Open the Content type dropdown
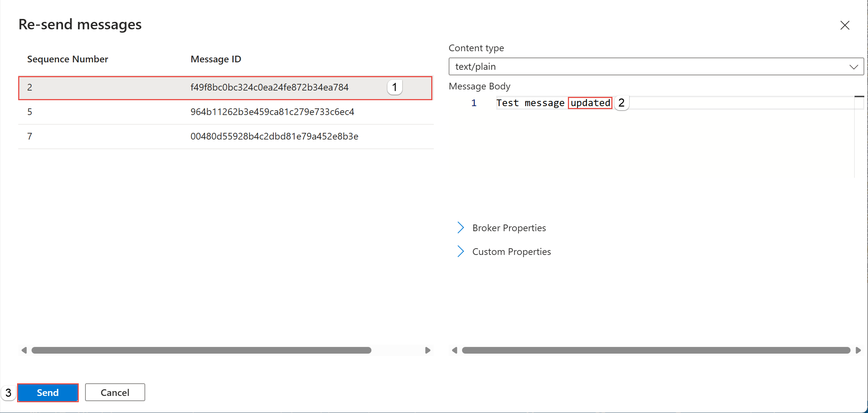868x413 pixels. tap(650, 66)
